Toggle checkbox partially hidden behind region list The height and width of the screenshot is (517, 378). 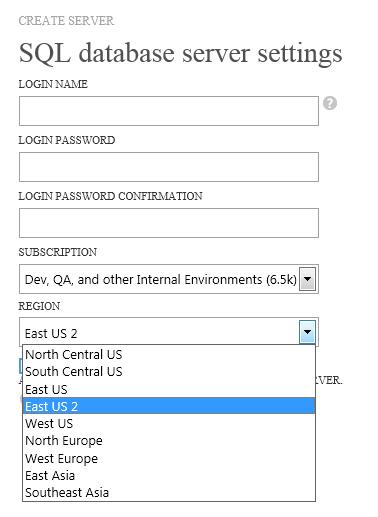point(21,366)
